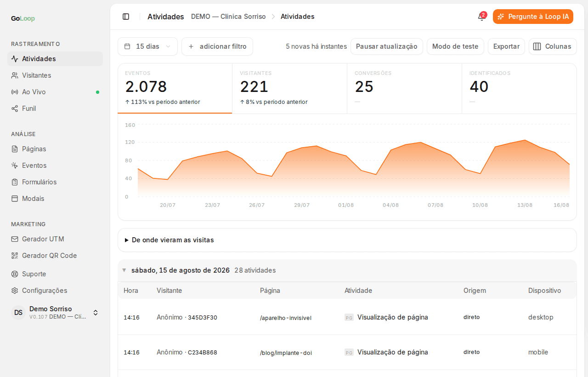The width and height of the screenshot is (588, 377).
Task: Click visitor Anônimo · 345D3F30
Action: tap(187, 317)
